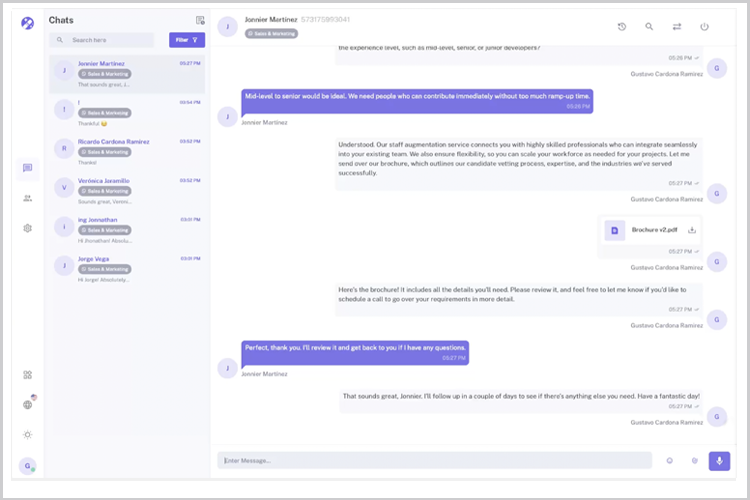Viewport: 750px width, 500px height.
Task: Open the emoji picker icon
Action: [669, 460]
